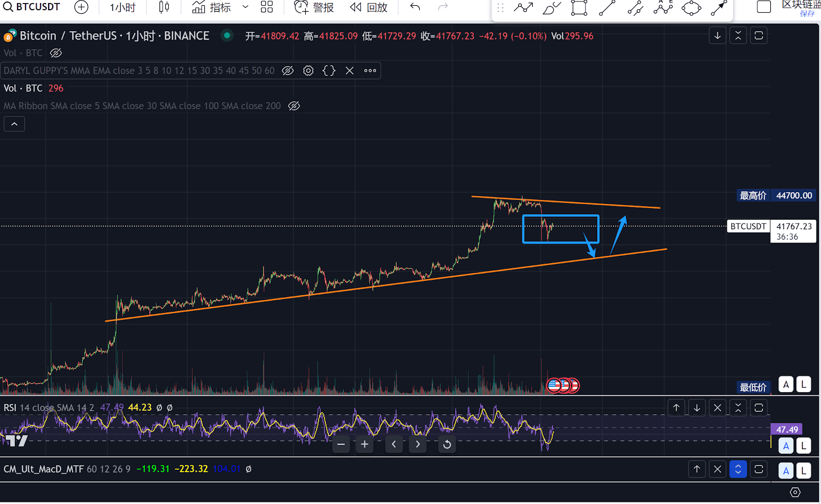Screen dimensions: 821x504
Task: Maximize the CM_Ult_MacD_MTF pane
Action: click(x=758, y=469)
